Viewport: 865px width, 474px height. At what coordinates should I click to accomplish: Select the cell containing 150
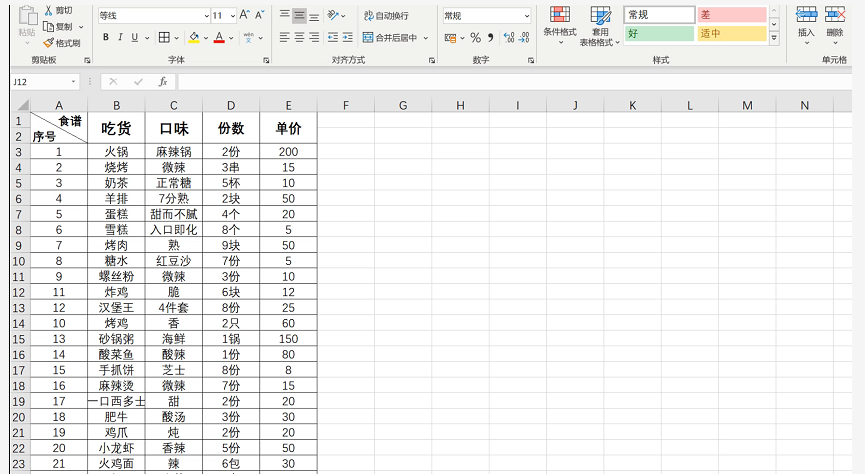click(x=289, y=339)
